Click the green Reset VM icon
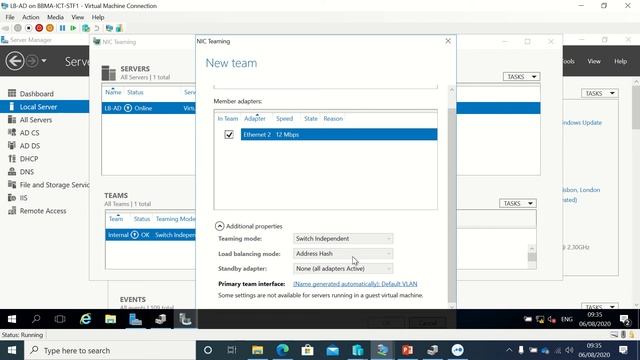This screenshot has height=360, width=640. pos(73,28)
